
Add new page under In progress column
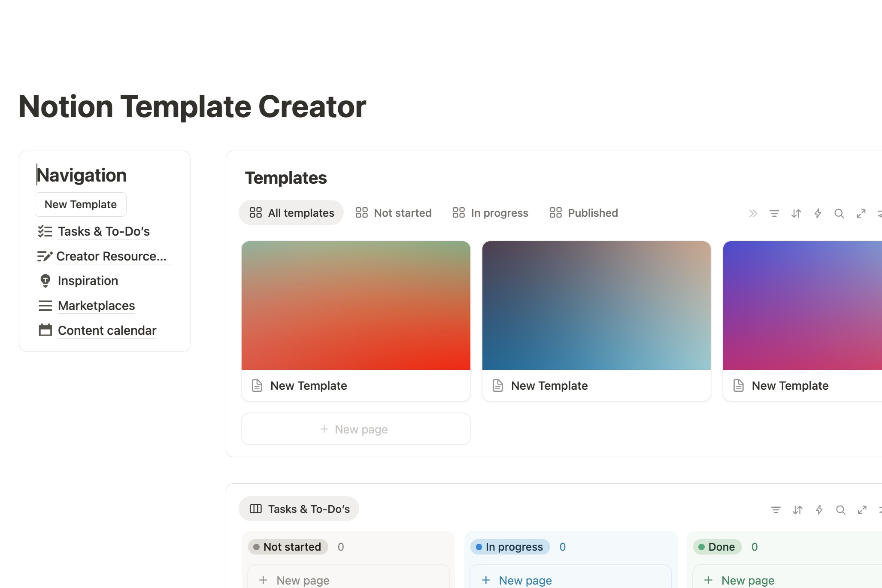525,580
